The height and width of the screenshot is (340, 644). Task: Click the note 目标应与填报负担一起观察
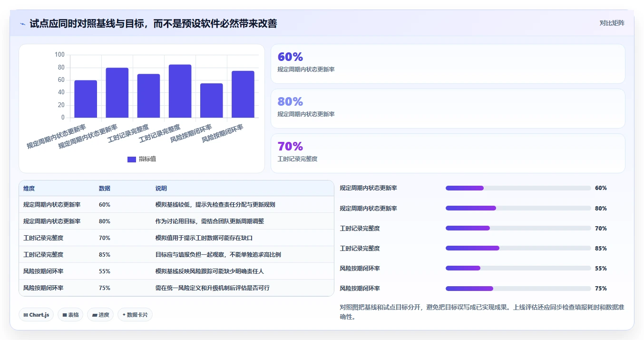click(218, 255)
